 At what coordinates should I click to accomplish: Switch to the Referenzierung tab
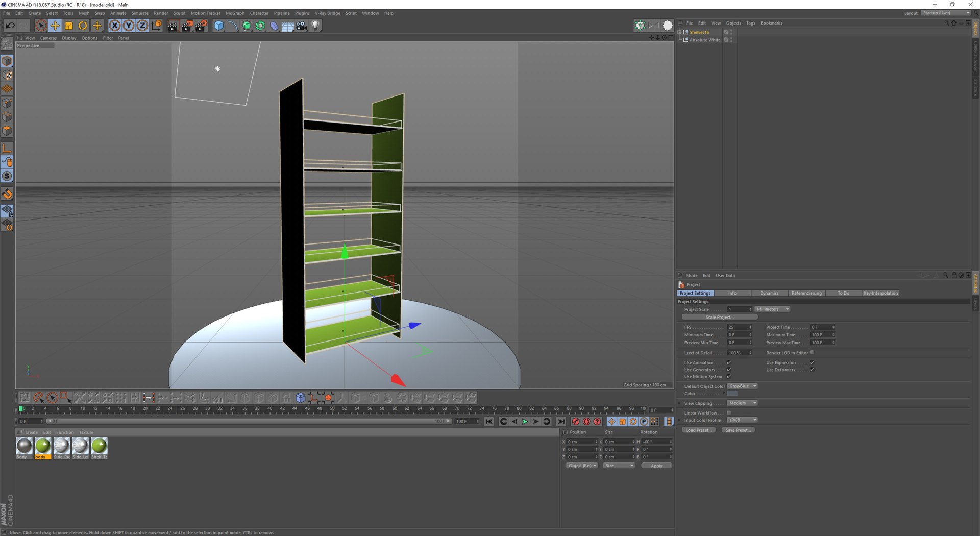coord(806,294)
